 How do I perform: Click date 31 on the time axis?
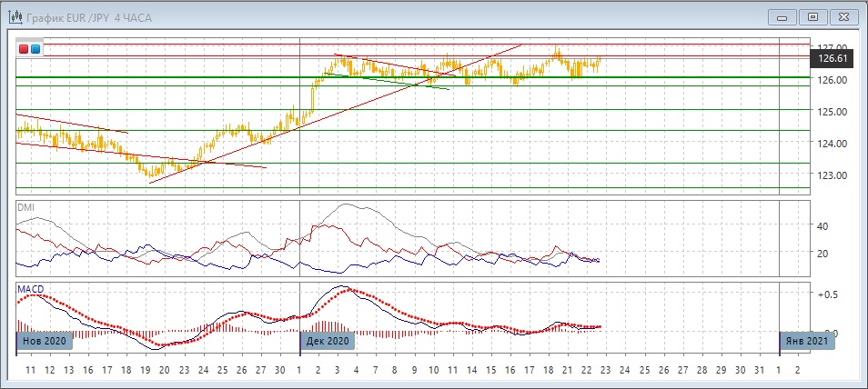[759, 371]
